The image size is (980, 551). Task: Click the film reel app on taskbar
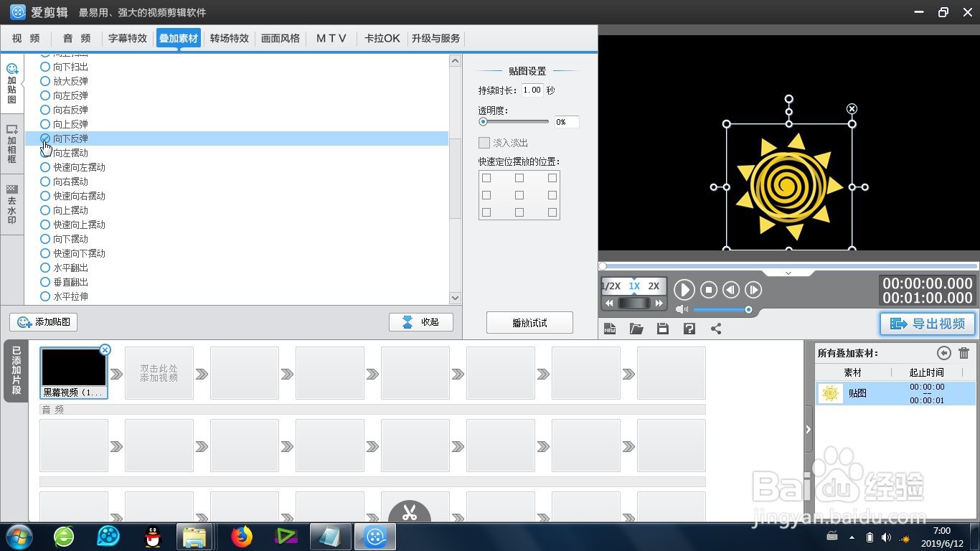[x=108, y=537]
